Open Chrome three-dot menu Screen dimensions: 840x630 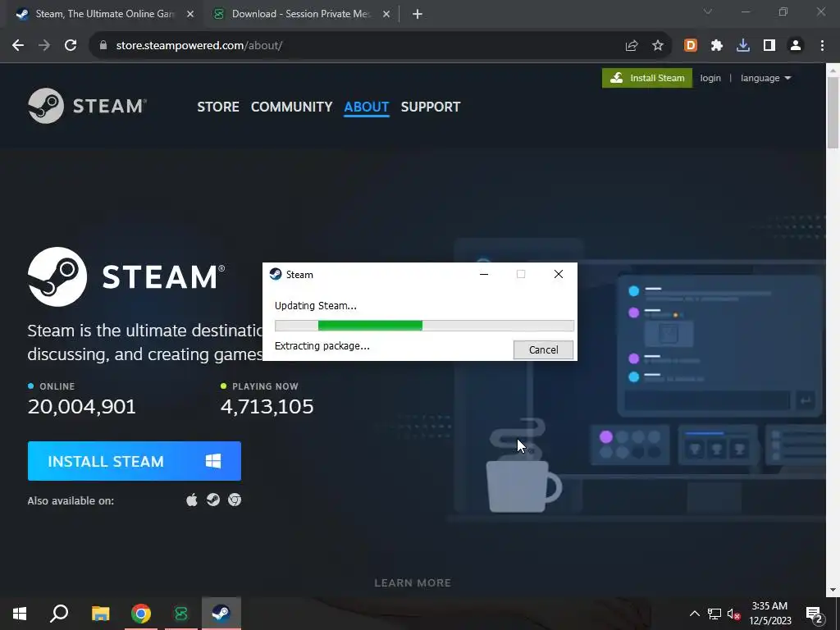[x=822, y=46]
